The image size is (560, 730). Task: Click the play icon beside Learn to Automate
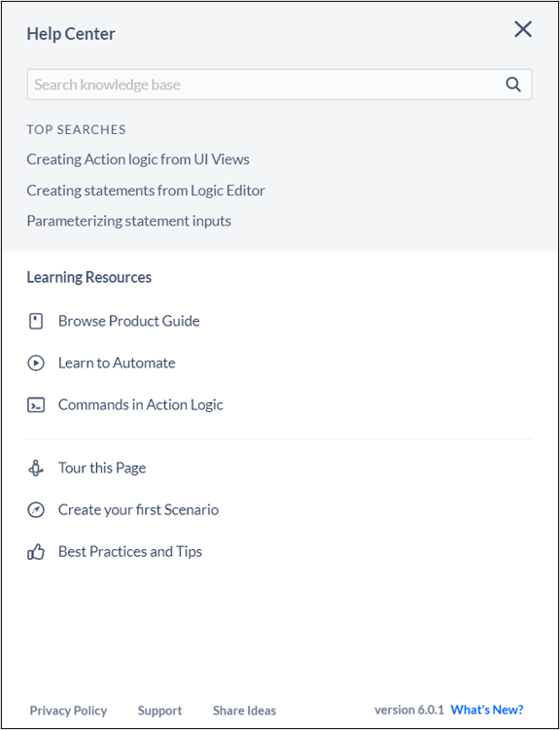36,364
